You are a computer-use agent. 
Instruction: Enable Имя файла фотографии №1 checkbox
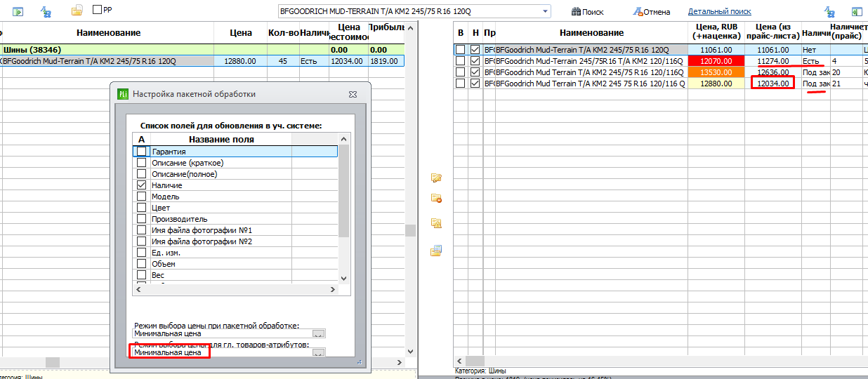point(142,230)
